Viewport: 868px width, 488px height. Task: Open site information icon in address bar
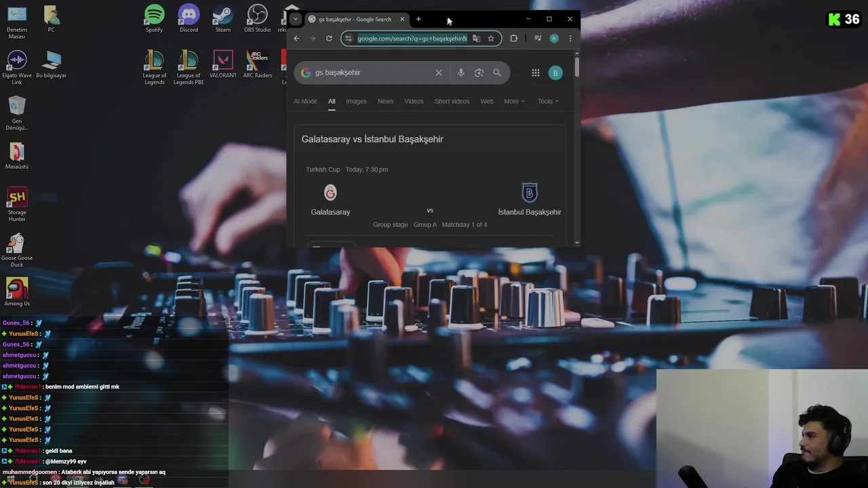[x=349, y=39]
